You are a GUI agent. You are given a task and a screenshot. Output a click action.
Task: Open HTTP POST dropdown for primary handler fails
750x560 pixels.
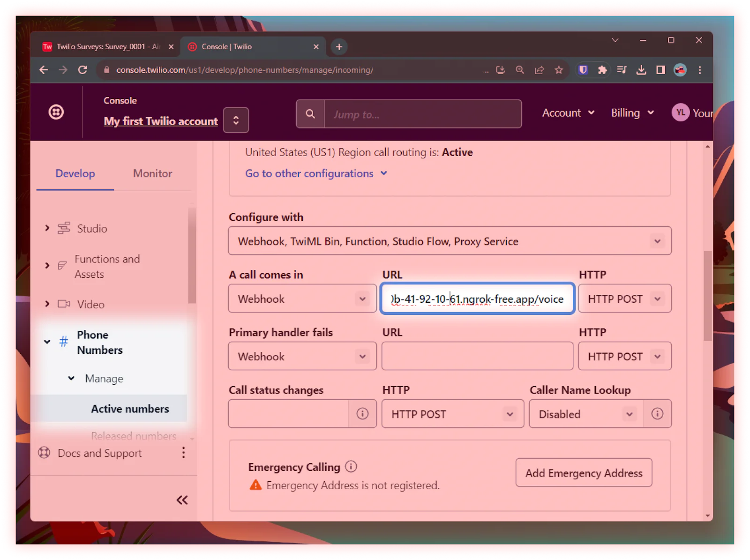point(624,356)
